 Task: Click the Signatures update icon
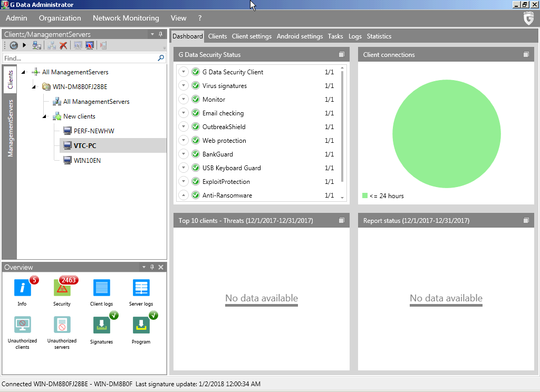[101, 325]
